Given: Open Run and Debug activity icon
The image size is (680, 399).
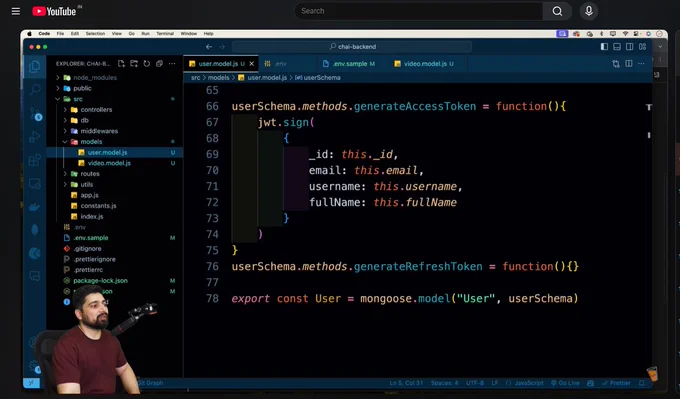Looking at the screenshot, I should pyautogui.click(x=35, y=137).
